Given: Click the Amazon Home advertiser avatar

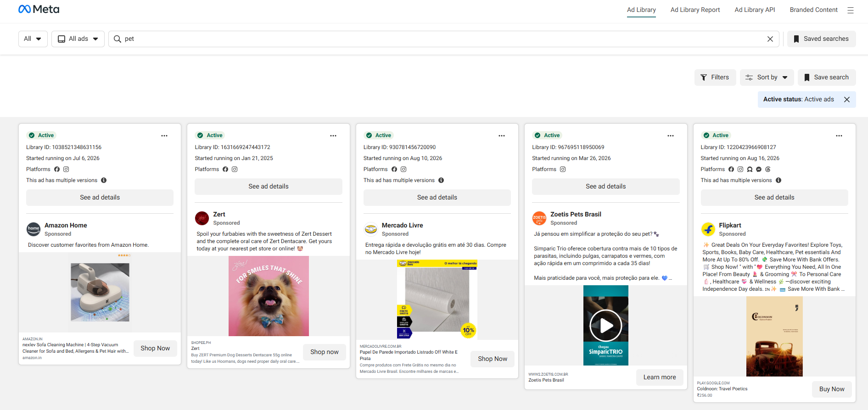Looking at the screenshot, I should (x=34, y=229).
